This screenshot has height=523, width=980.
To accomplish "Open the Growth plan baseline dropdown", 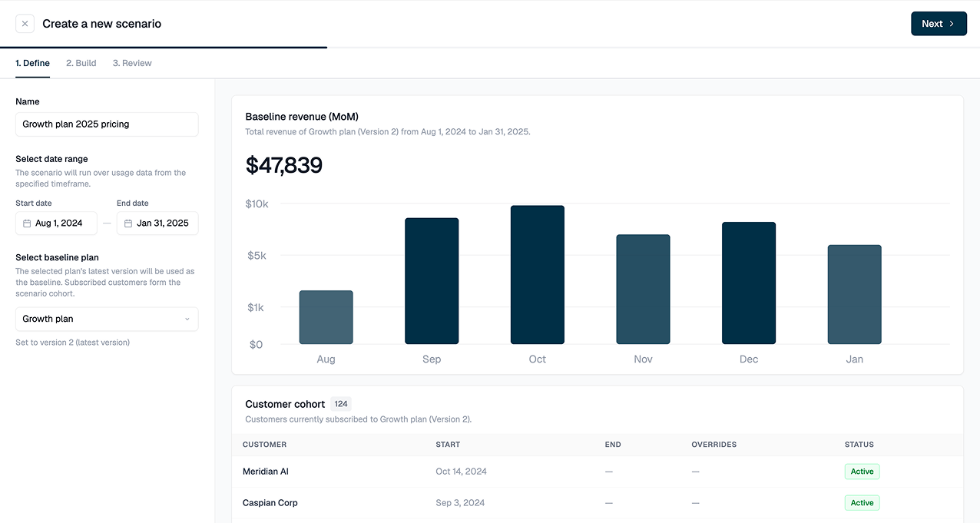I will (x=107, y=319).
